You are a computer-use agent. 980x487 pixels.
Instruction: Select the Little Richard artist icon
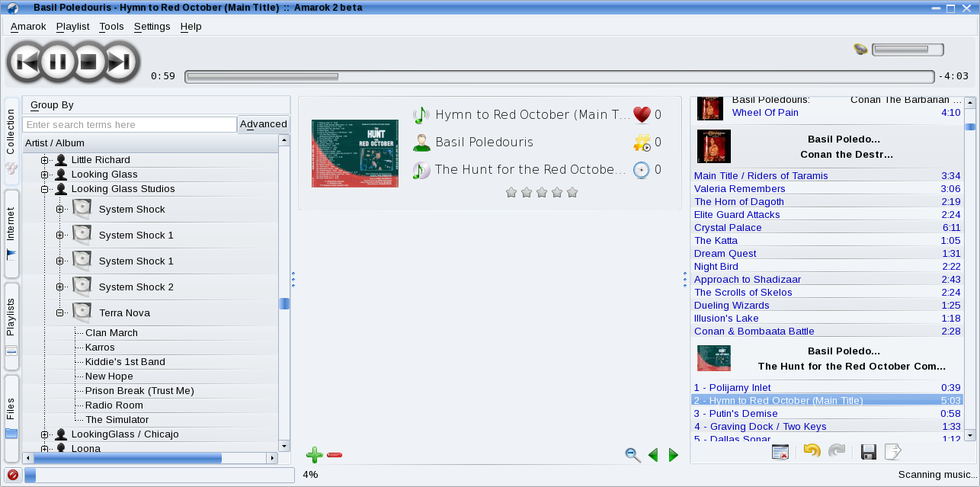[60, 160]
